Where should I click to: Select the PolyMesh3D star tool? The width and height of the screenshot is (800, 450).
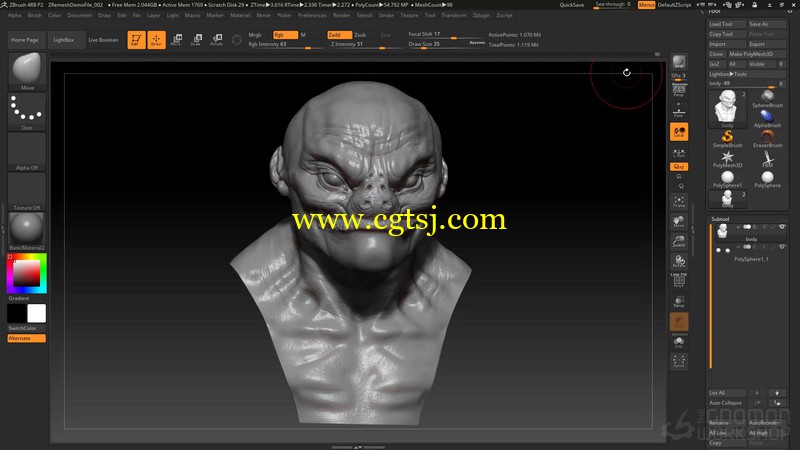728,159
